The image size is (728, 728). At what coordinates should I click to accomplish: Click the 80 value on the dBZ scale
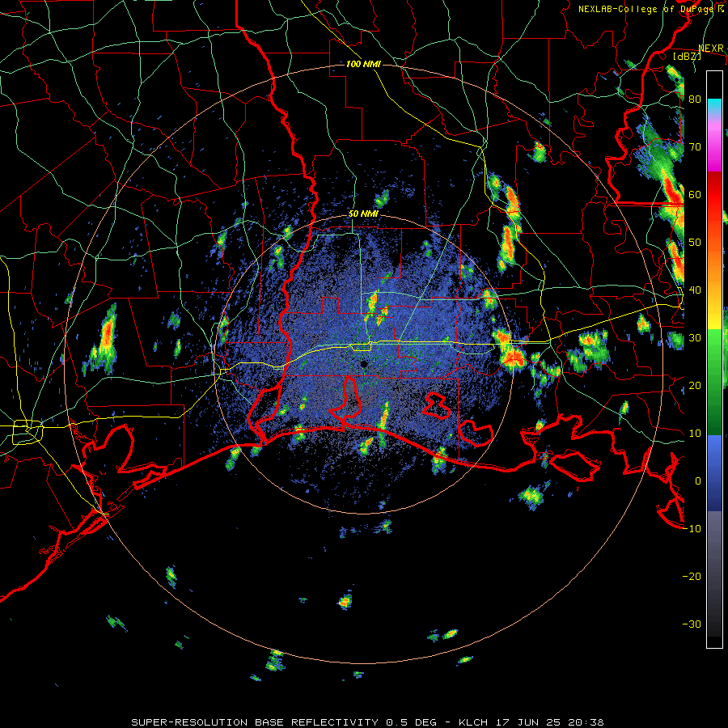click(695, 99)
